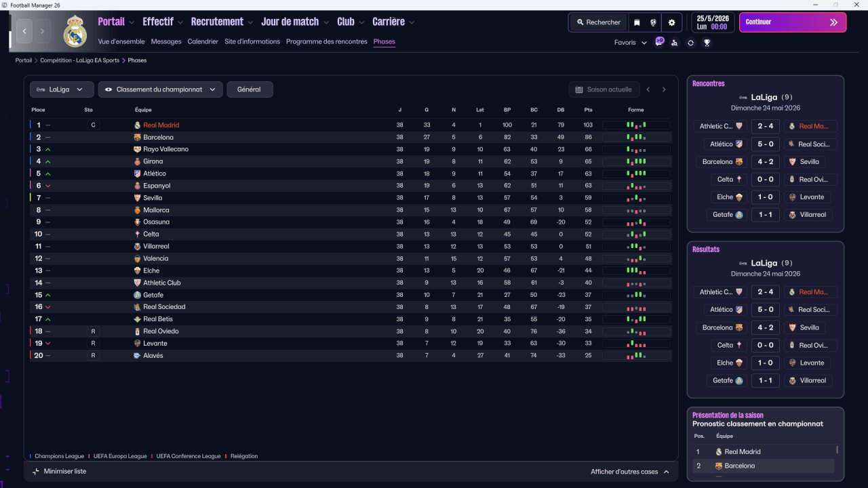Click the Girona crest in the table
The image size is (868, 488).
(137, 161)
